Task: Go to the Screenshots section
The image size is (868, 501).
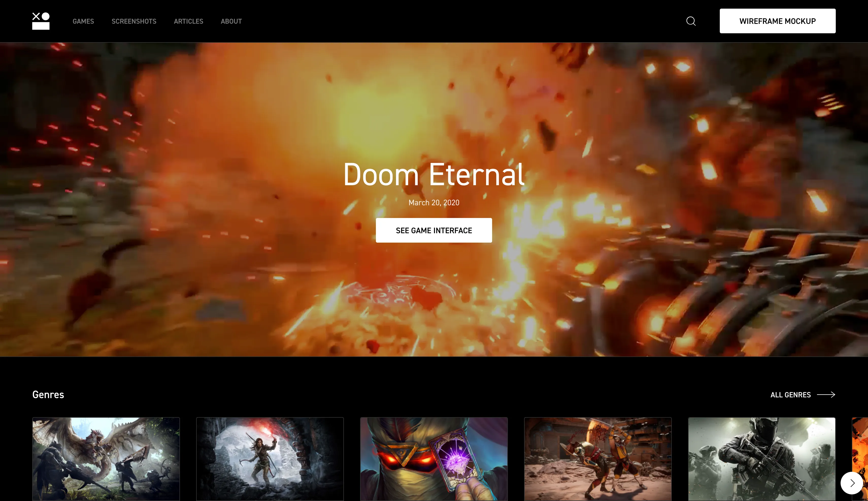Action: tap(134, 21)
